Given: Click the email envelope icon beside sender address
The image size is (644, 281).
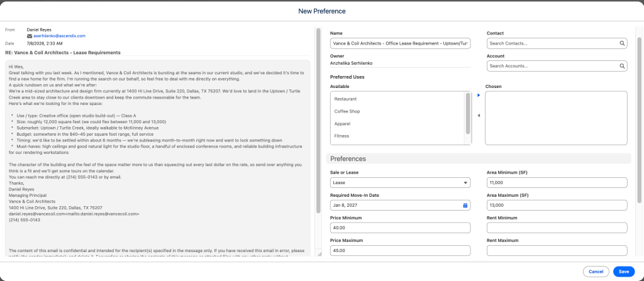Looking at the screenshot, I should [30, 36].
